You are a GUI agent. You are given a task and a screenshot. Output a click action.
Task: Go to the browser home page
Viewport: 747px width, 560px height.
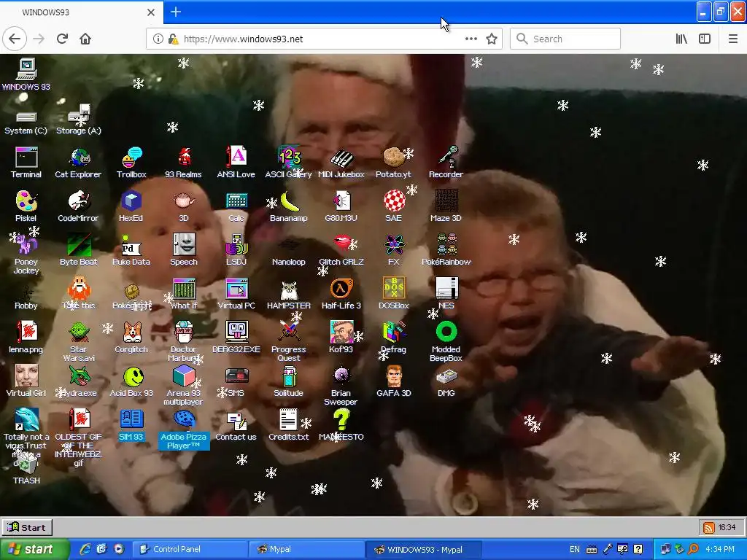click(x=85, y=39)
